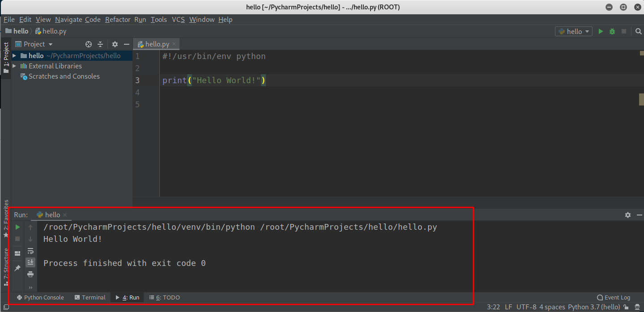
Task: Rerun hello with the green Run panel arrow
Action: point(17,227)
